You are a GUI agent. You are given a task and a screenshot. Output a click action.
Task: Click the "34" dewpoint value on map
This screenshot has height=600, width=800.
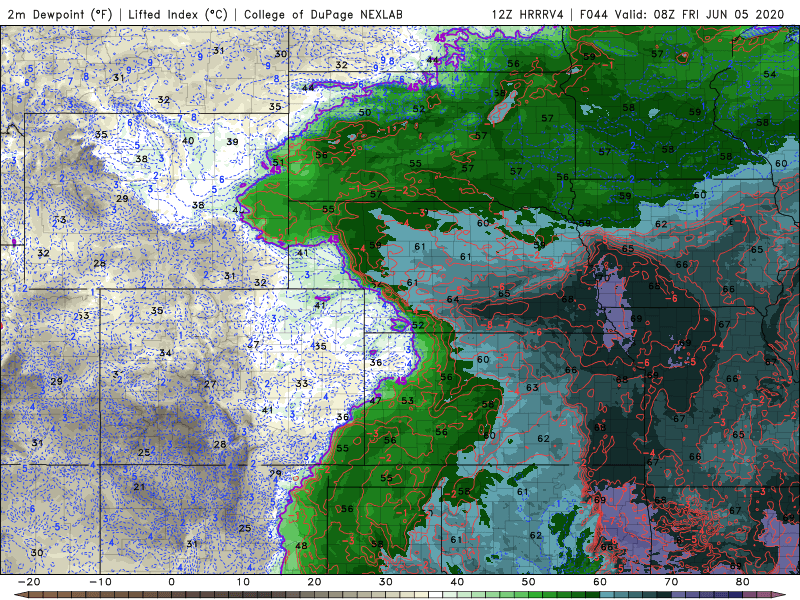pos(165,353)
